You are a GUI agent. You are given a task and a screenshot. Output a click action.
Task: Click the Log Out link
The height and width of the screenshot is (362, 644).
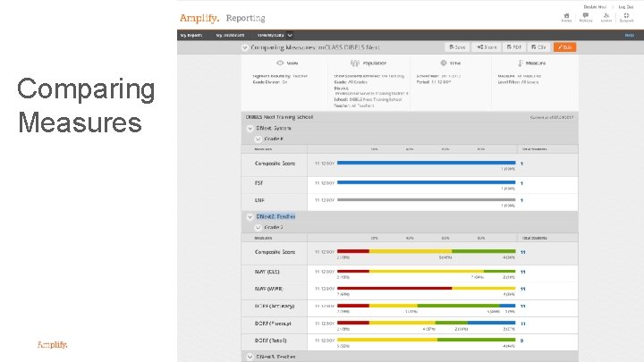[626, 7]
